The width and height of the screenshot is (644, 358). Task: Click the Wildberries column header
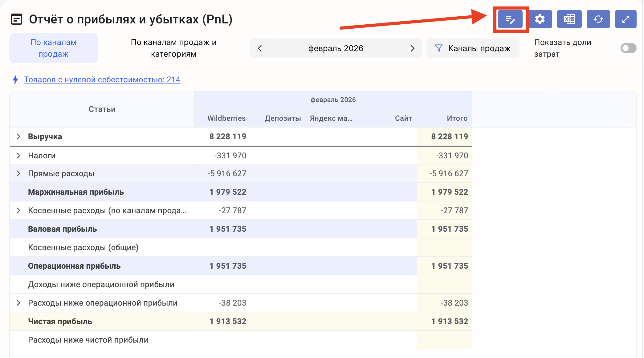226,118
